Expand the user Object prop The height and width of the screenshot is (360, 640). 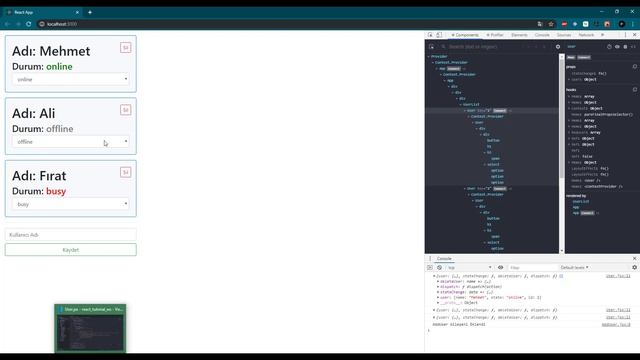pos(569,80)
